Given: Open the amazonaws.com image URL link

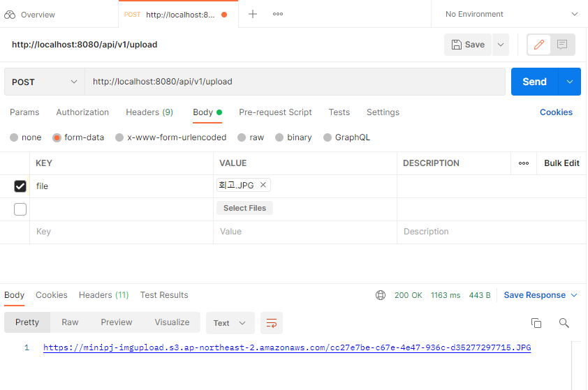Looking at the screenshot, I should tap(287, 347).
